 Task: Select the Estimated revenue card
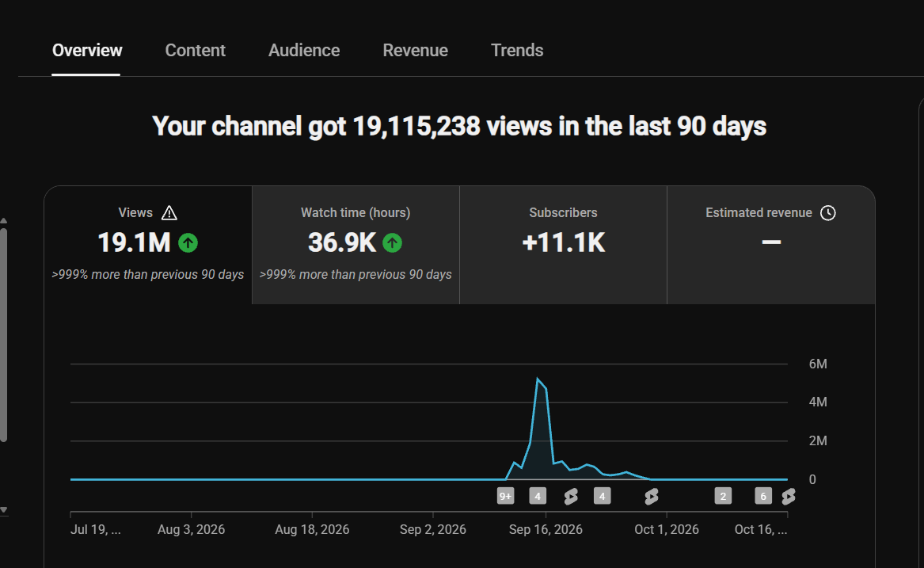770,246
